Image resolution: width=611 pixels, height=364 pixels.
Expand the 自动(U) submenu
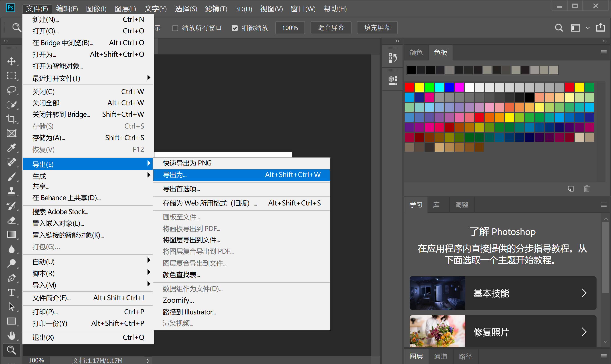[x=88, y=262]
